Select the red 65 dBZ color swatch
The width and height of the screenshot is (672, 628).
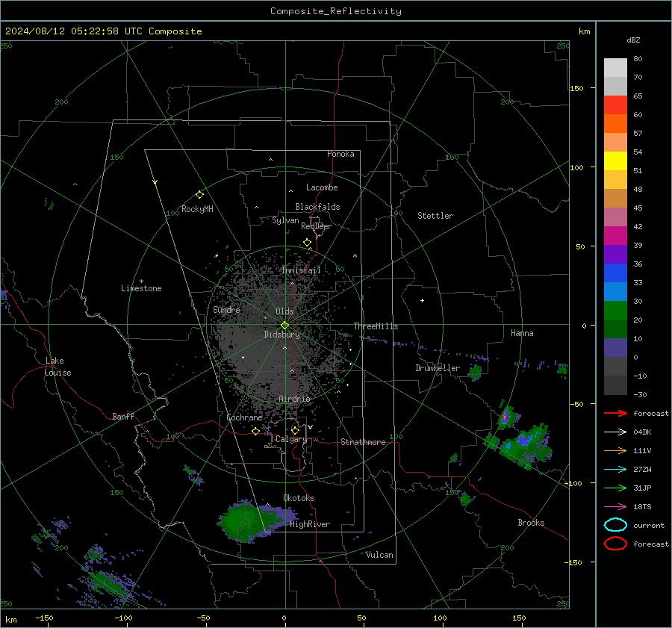pyautogui.click(x=615, y=105)
